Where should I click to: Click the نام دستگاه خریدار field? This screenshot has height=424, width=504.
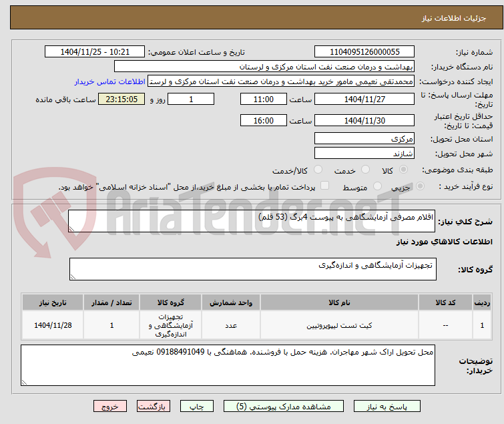pos(264,67)
